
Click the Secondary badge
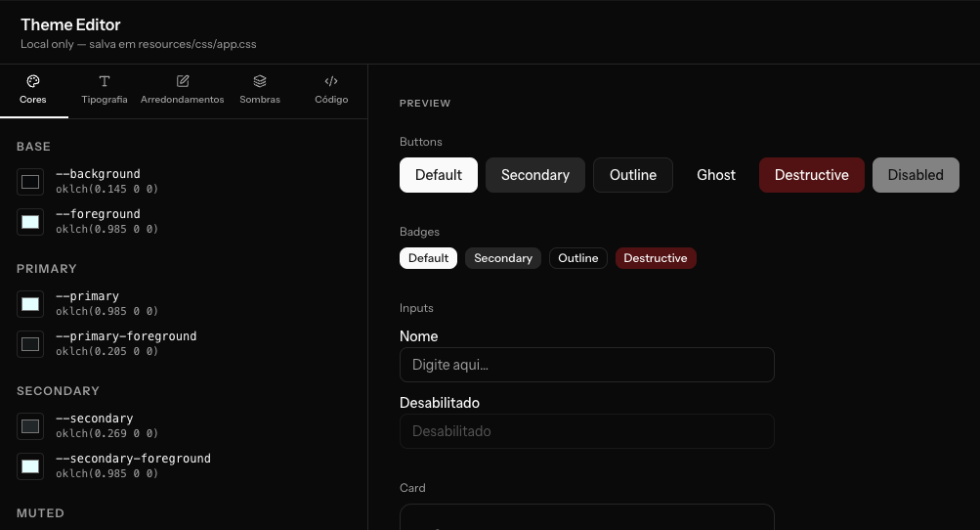pyautogui.click(x=503, y=258)
